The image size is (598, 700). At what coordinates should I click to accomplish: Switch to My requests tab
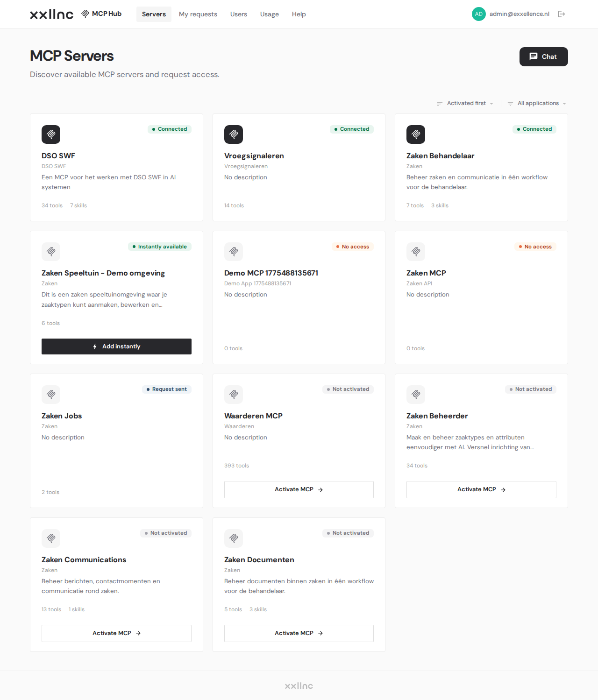(198, 14)
